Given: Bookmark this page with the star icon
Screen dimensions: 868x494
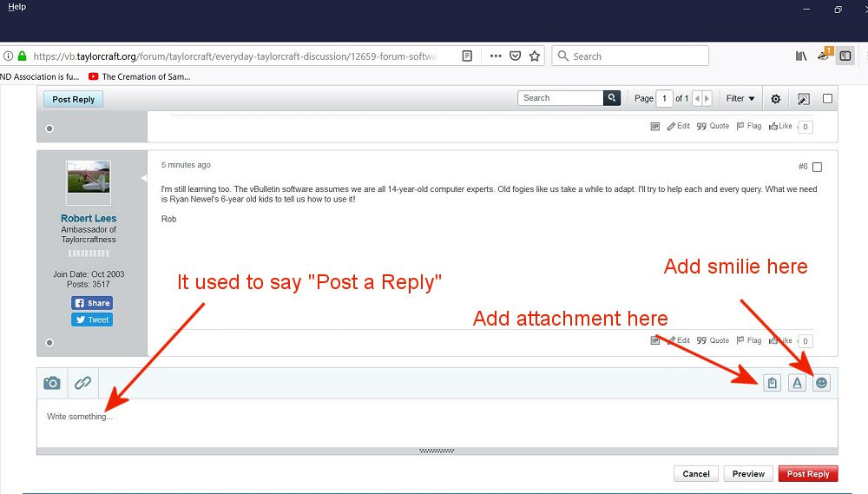Looking at the screenshot, I should (535, 56).
